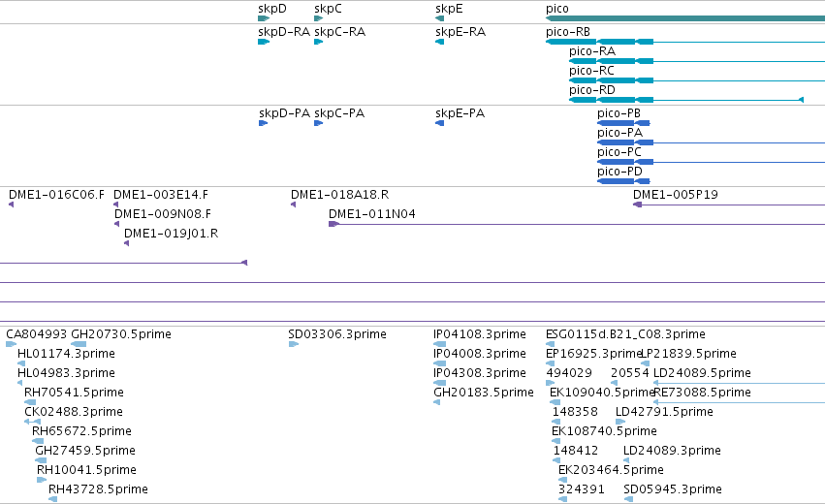Image resolution: width=825 pixels, height=504 pixels.
Task: Click the pico-RC transcript exon bar
Action: coord(612,80)
